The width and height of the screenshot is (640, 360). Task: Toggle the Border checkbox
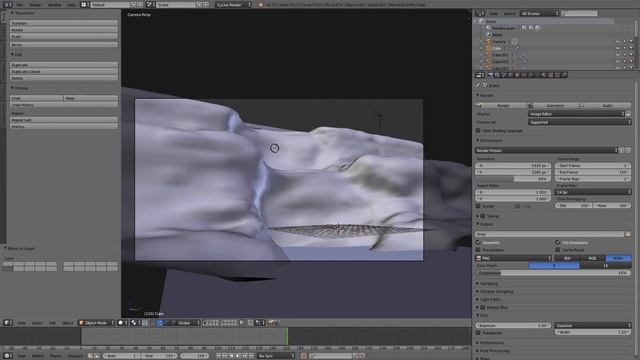coord(478,206)
